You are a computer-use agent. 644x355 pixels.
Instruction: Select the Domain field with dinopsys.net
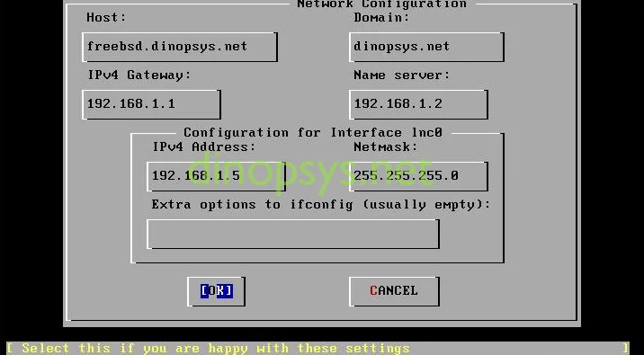point(426,48)
